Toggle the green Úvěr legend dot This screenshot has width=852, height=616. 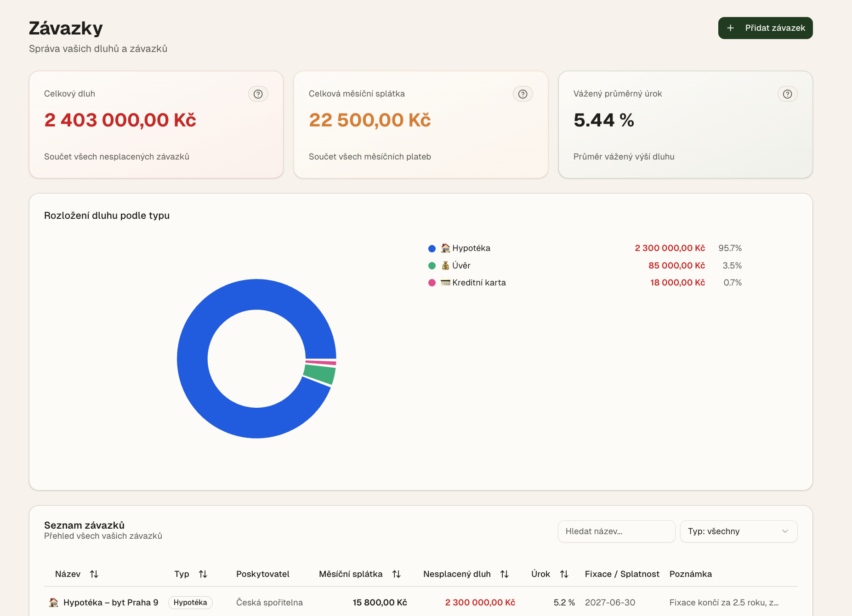[431, 265]
